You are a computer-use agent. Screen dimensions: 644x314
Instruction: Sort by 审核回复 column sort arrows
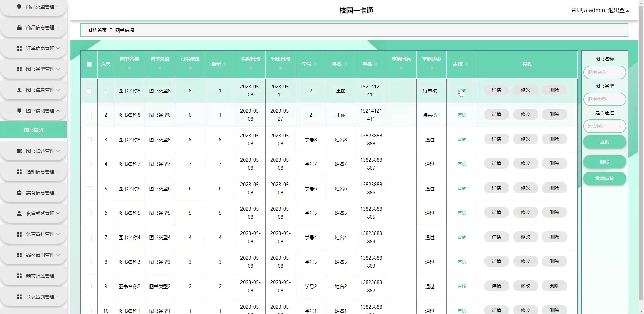(401, 68)
